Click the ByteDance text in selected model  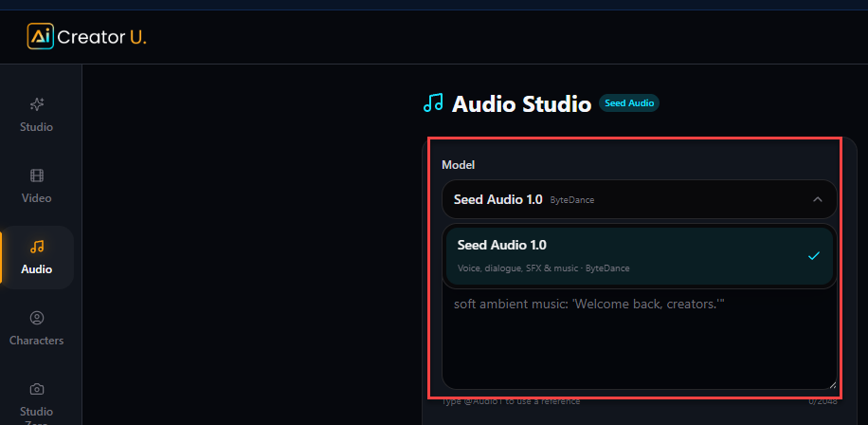coord(571,200)
